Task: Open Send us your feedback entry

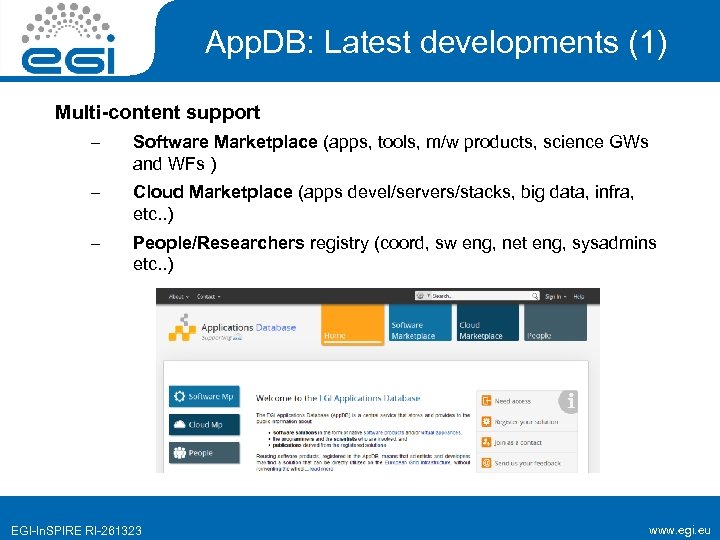Action: pos(528,463)
